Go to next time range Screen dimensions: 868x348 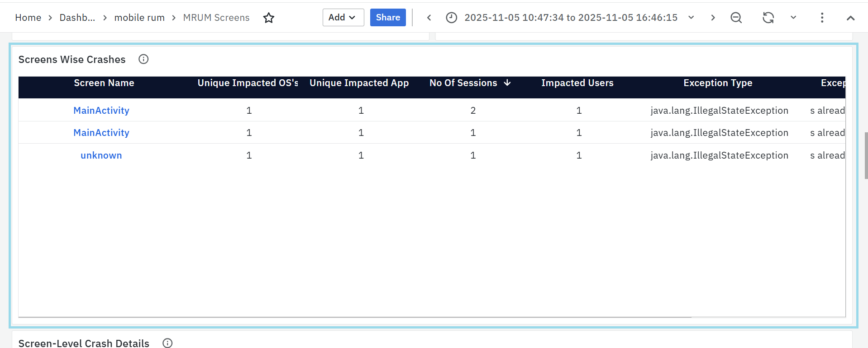coord(713,18)
